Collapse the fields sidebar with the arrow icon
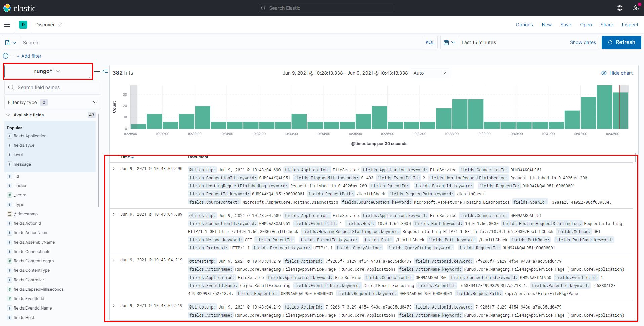Viewport: 644px width, 326px height. click(105, 71)
